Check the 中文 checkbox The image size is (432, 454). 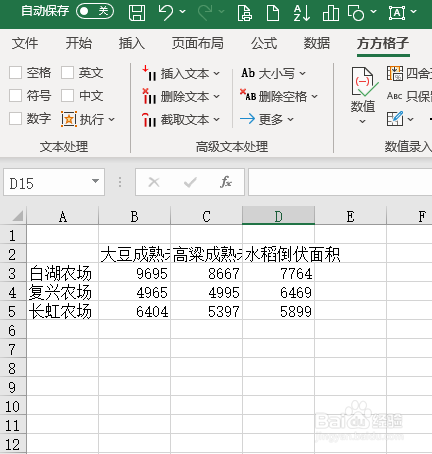point(67,95)
